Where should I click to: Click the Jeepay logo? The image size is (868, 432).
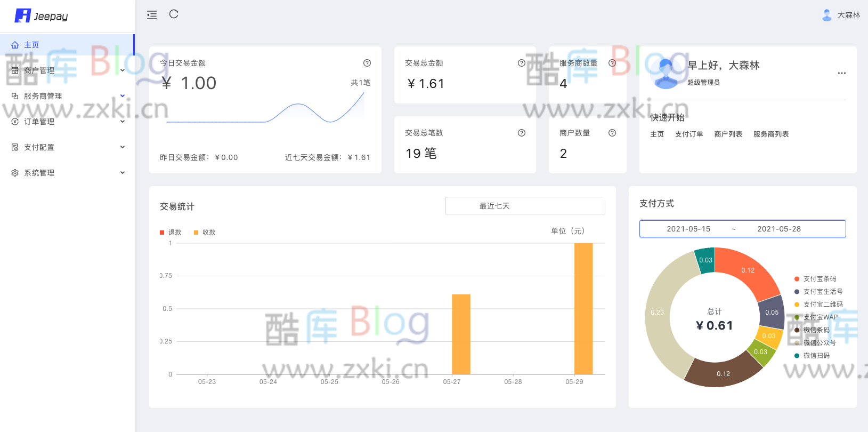click(41, 16)
